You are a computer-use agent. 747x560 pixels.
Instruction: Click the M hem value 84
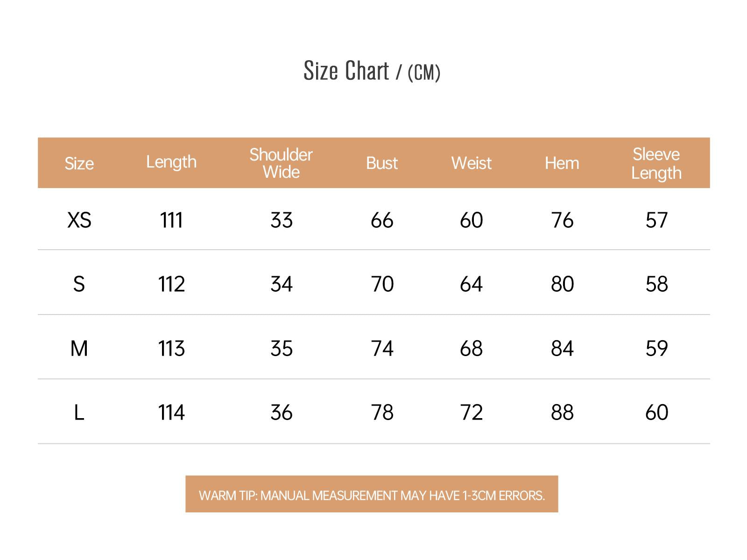click(x=562, y=348)
